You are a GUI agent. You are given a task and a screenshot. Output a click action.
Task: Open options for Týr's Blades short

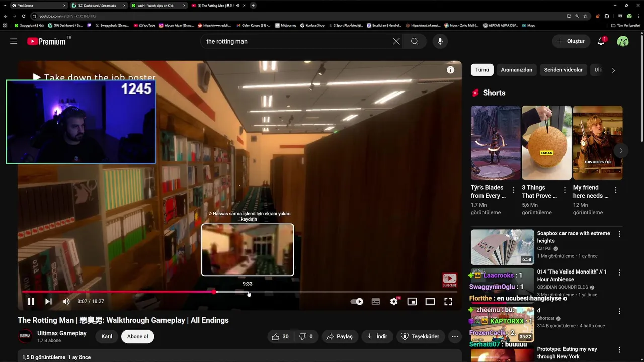(x=514, y=190)
